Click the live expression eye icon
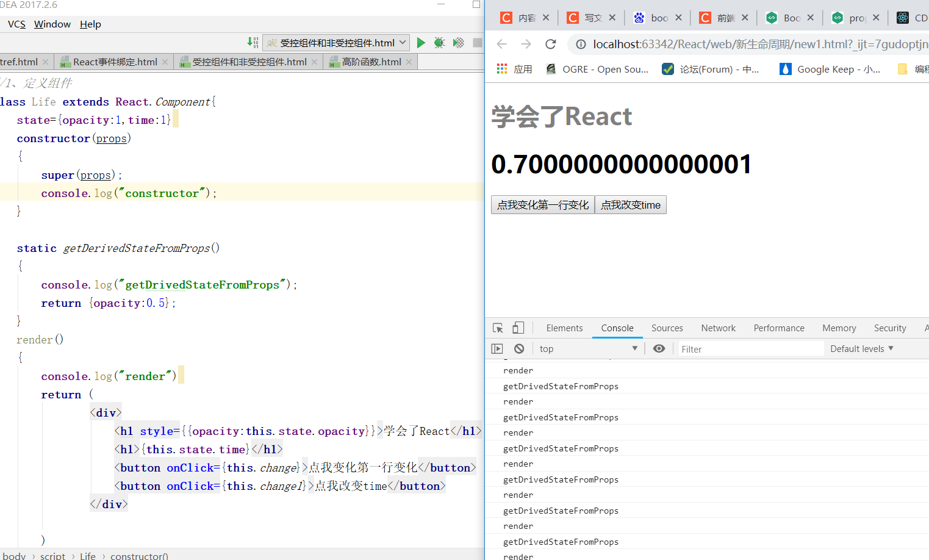This screenshot has width=929, height=560. [x=659, y=349]
